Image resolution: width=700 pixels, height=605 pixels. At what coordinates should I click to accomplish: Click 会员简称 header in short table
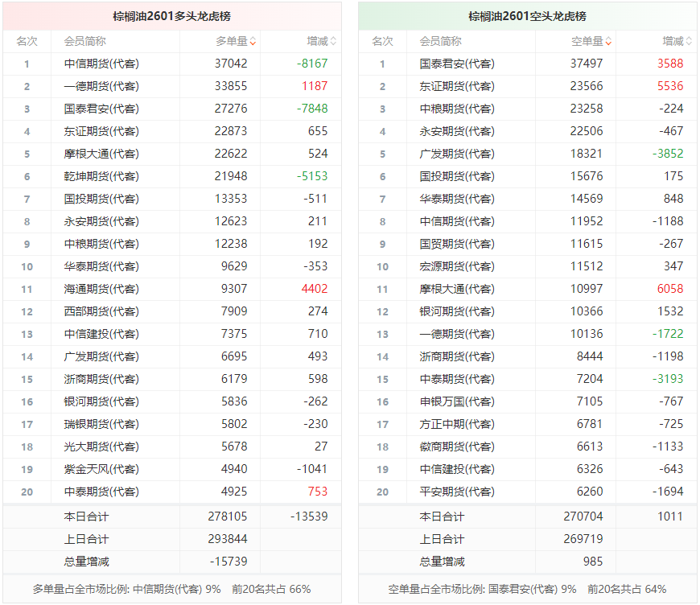(441, 42)
